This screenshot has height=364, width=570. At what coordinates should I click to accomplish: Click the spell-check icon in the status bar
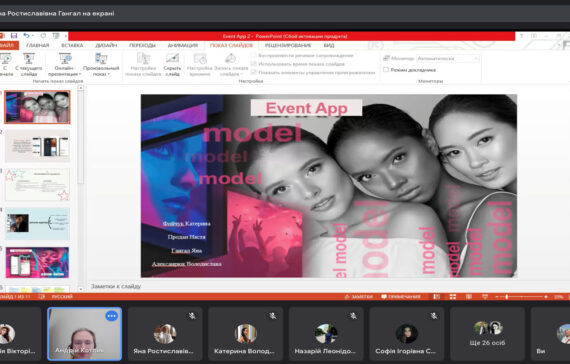pyautogui.click(x=41, y=297)
